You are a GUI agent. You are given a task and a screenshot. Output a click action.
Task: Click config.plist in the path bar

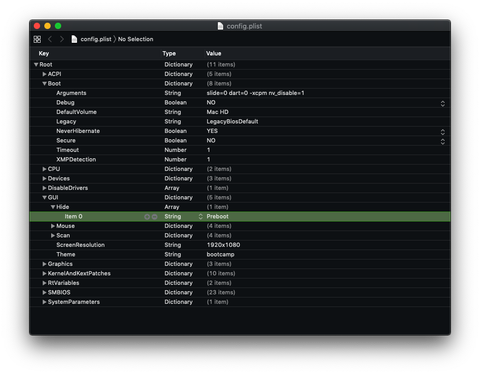[96, 39]
